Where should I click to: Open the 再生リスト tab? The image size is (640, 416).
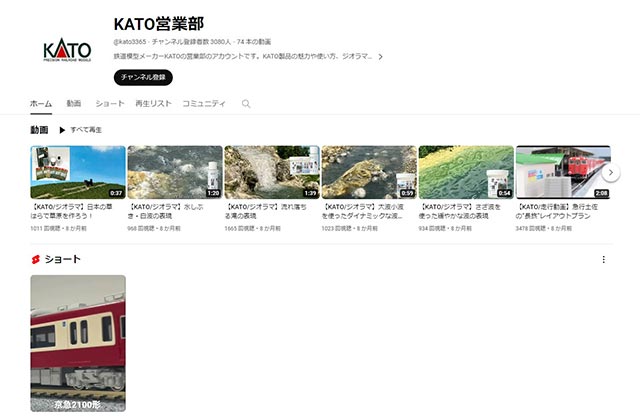pyautogui.click(x=153, y=104)
